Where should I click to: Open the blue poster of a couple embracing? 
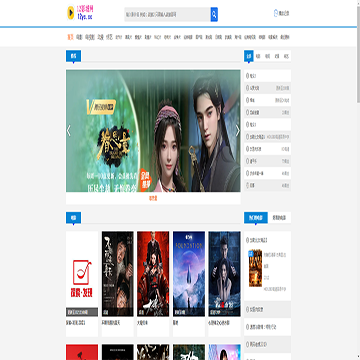(x=224, y=274)
